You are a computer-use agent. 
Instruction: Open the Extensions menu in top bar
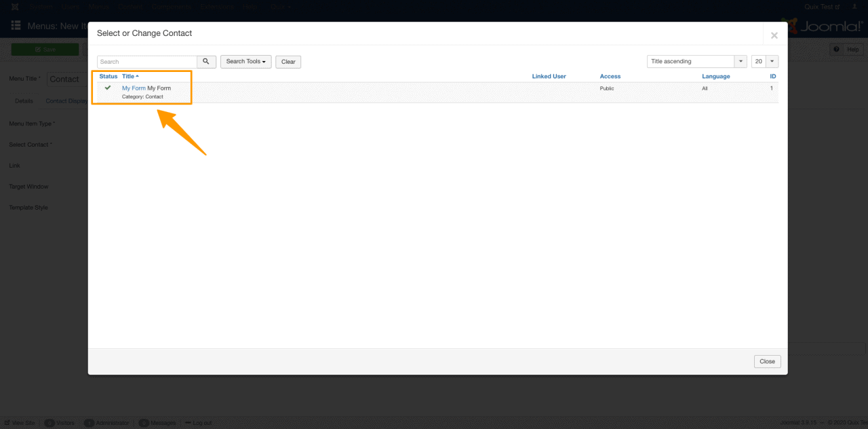[x=216, y=7]
